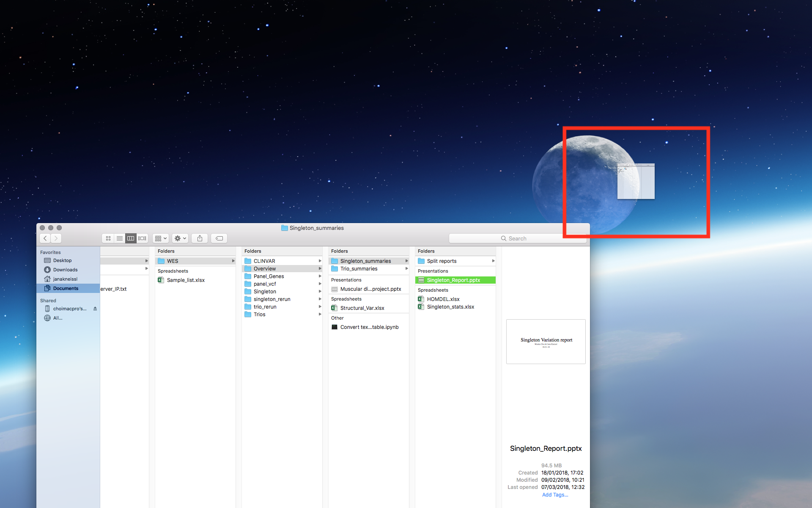Open janakneissl home folder in sidebar
Viewport: 812px width, 508px height.
pos(65,279)
